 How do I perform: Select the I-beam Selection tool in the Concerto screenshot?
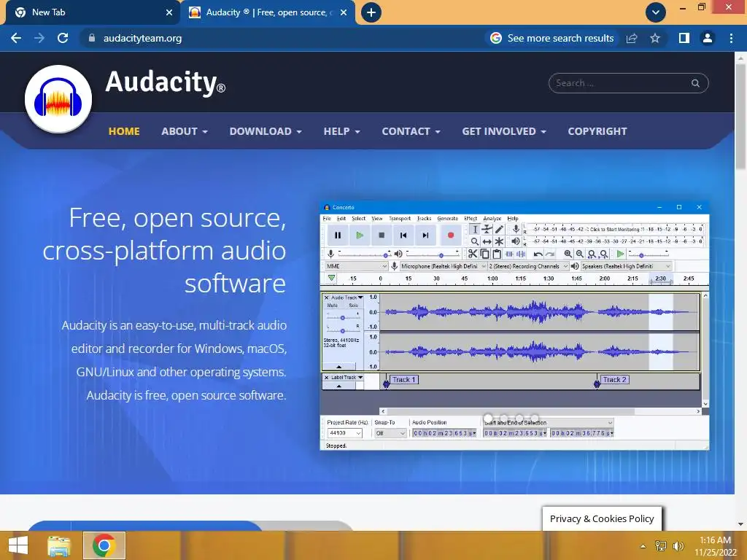[474, 229]
